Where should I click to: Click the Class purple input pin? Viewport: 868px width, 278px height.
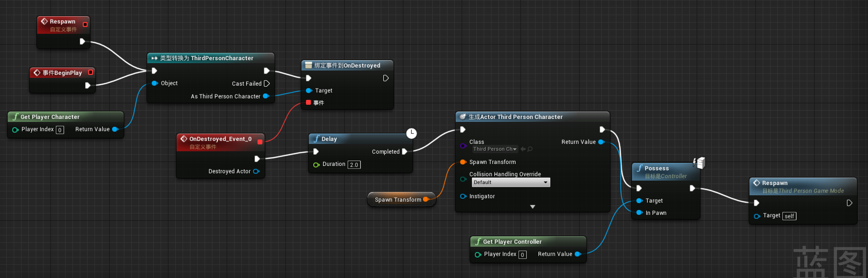point(463,145)
